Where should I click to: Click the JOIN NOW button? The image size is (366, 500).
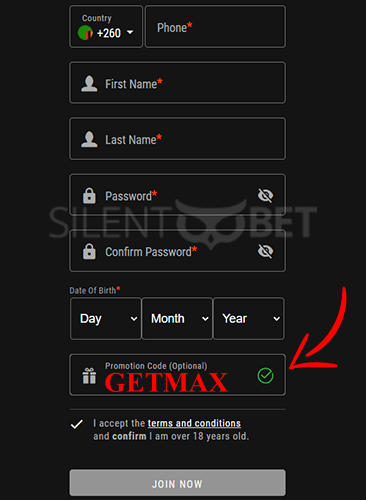coord(177,483)
